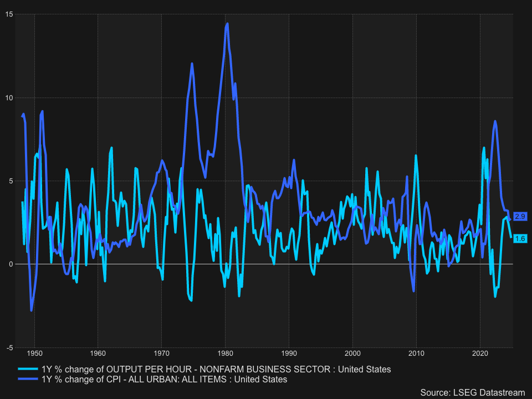The image size is (532, 399).
Task: Click the 1980 CPI inflation peak
Action: (227, 24)
